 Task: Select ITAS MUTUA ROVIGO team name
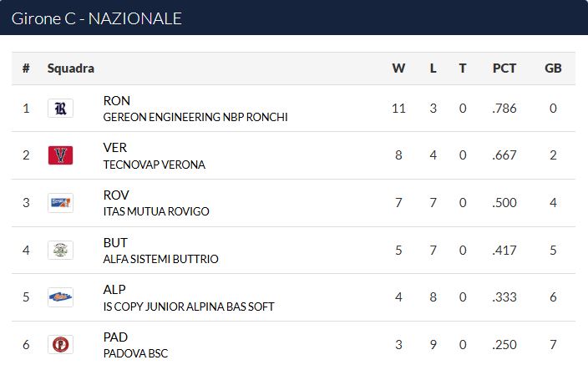pyautogui.click(x=156, y=212)
